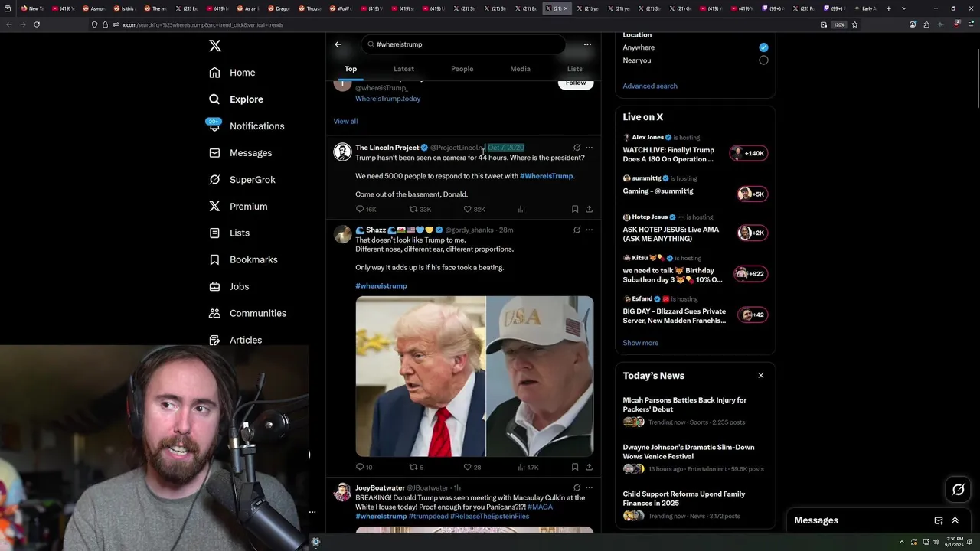
Task: Switch to the Lists search tab
Action: click(574, 69)
